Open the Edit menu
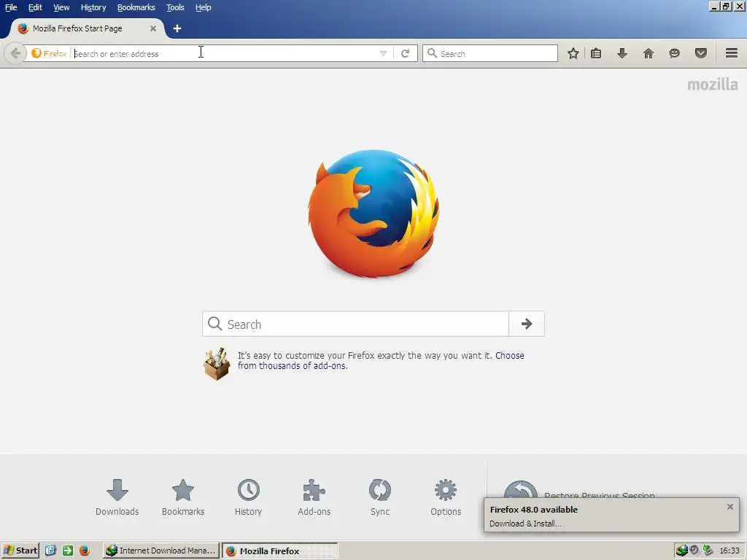Viewport: 747px width, 560px height. (x=35, y=7)
